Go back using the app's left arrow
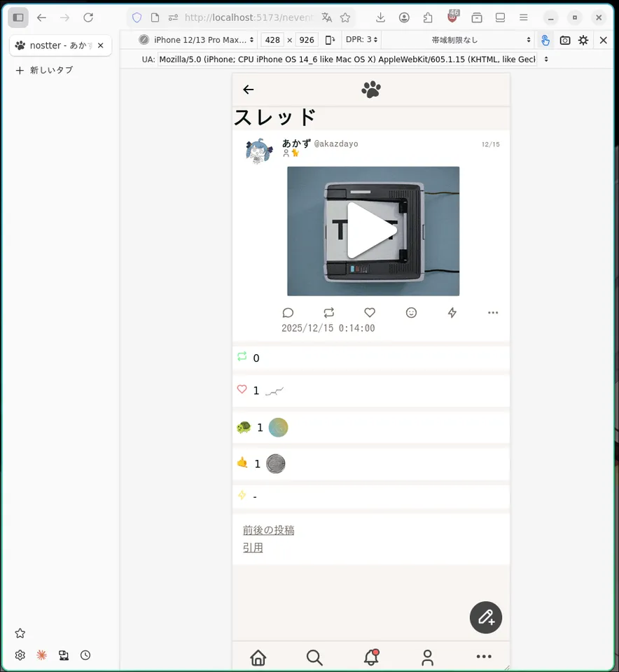 (248, 90)
